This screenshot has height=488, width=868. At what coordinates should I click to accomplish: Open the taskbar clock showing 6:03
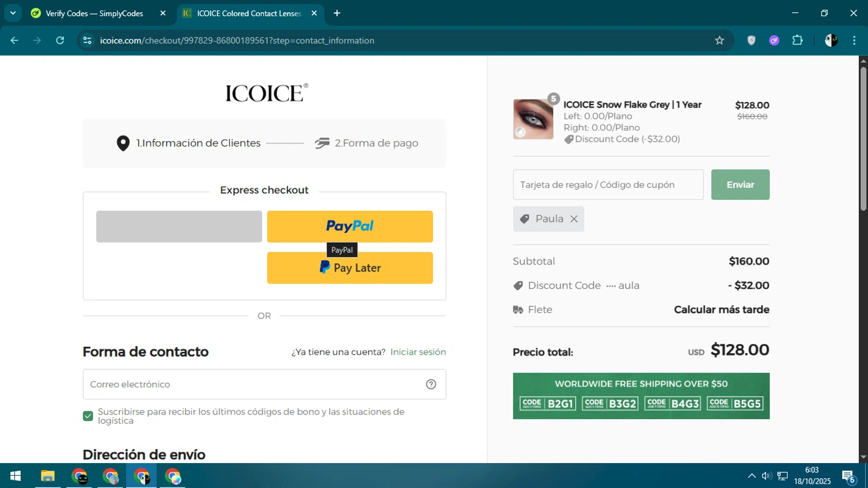coord(812,476)
